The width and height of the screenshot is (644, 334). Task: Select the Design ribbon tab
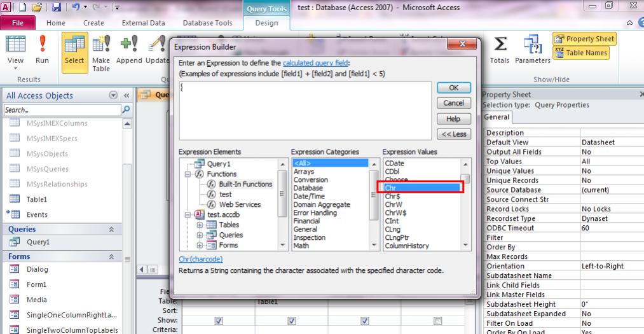266,23
